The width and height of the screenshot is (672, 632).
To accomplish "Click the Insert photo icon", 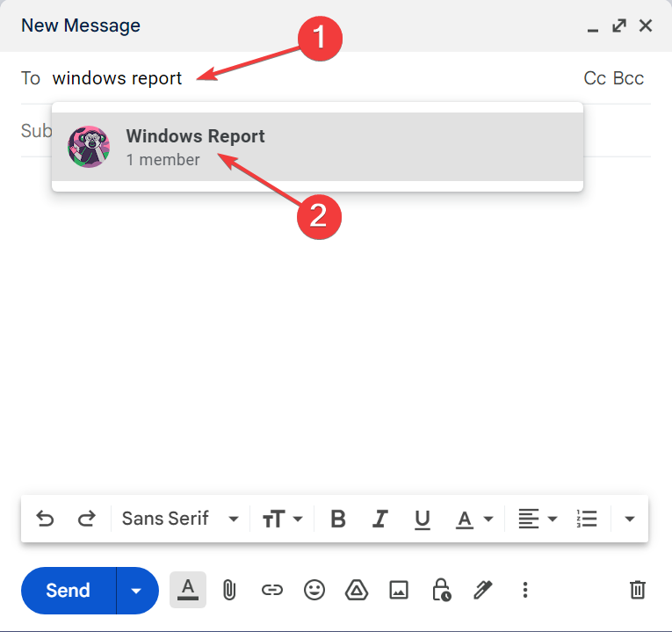I will pos(399,590).
